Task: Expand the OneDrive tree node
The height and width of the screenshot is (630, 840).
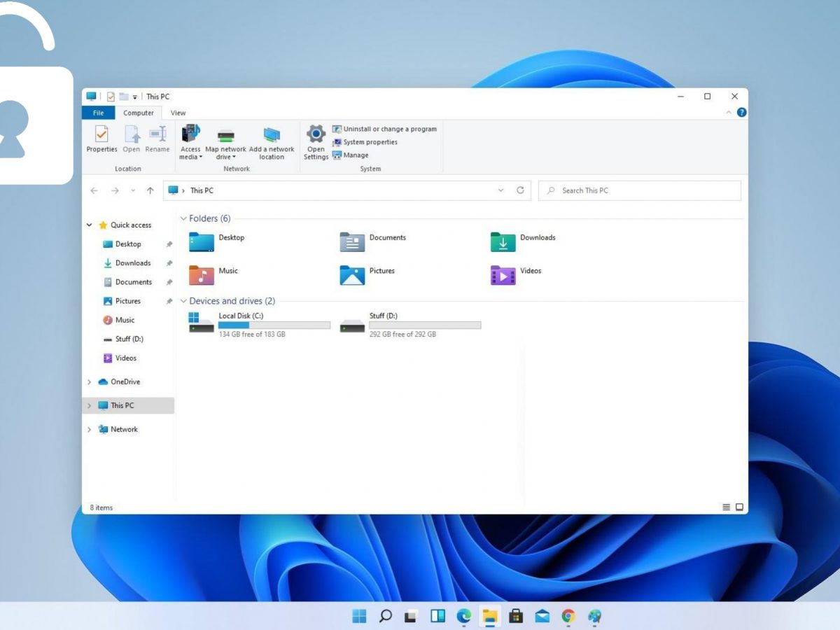Action: 89,382
